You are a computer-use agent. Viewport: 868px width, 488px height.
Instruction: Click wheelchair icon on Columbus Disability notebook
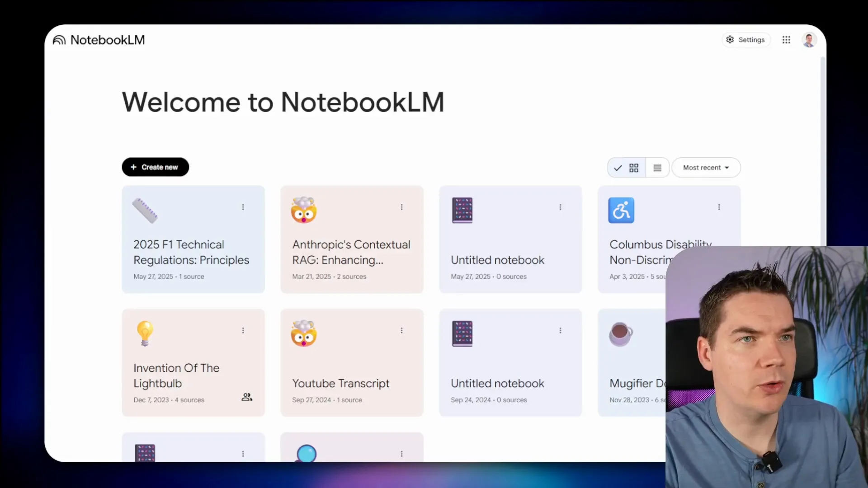point(621,210)
